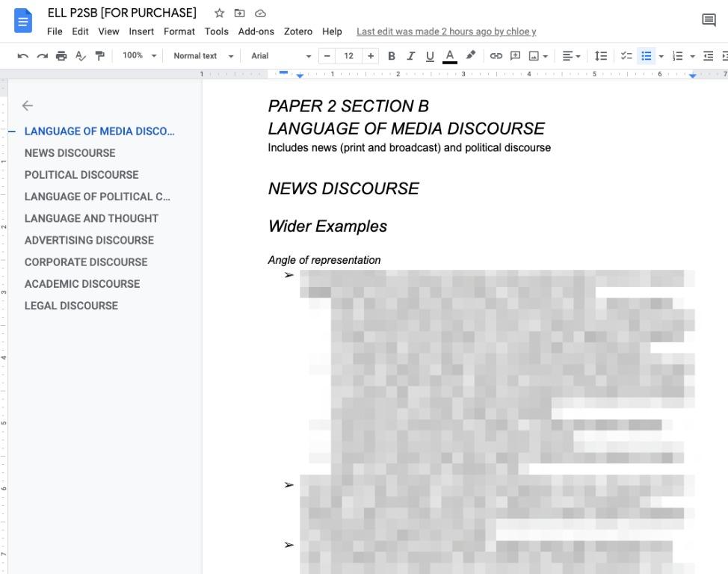Click the font size input field
Screen dimensions: 728x574
[x=348, y=56]
